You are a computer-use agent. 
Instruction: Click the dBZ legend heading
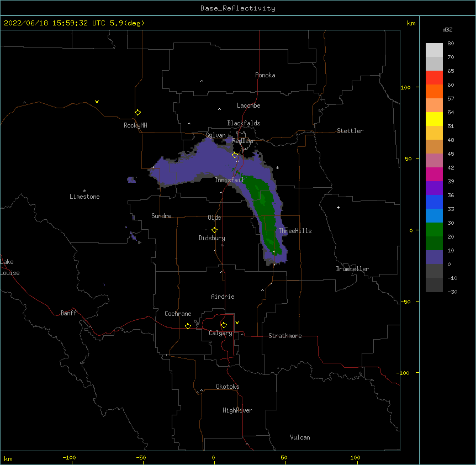(x=447, y=30)
